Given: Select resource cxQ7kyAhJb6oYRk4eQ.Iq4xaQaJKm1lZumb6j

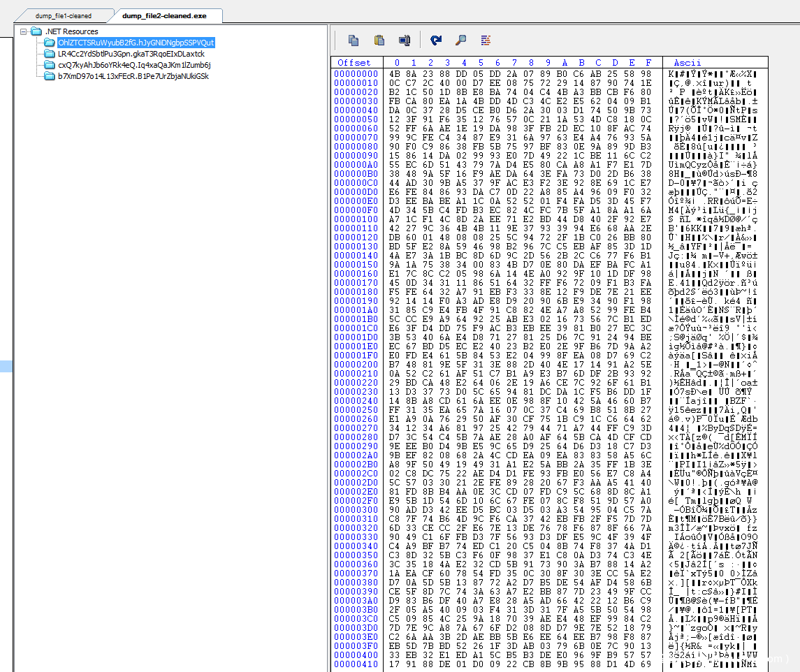Looking at the screenshot, I should point(134,65).
